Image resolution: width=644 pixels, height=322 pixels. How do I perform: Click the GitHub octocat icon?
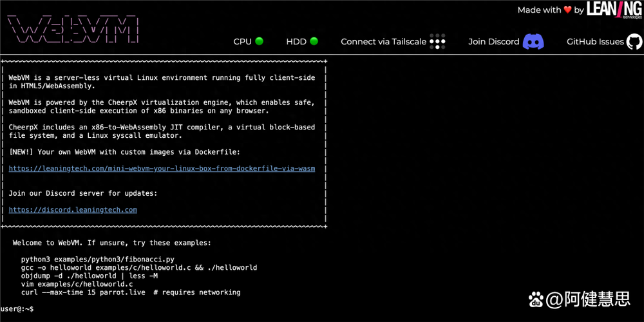coord(634,41)
